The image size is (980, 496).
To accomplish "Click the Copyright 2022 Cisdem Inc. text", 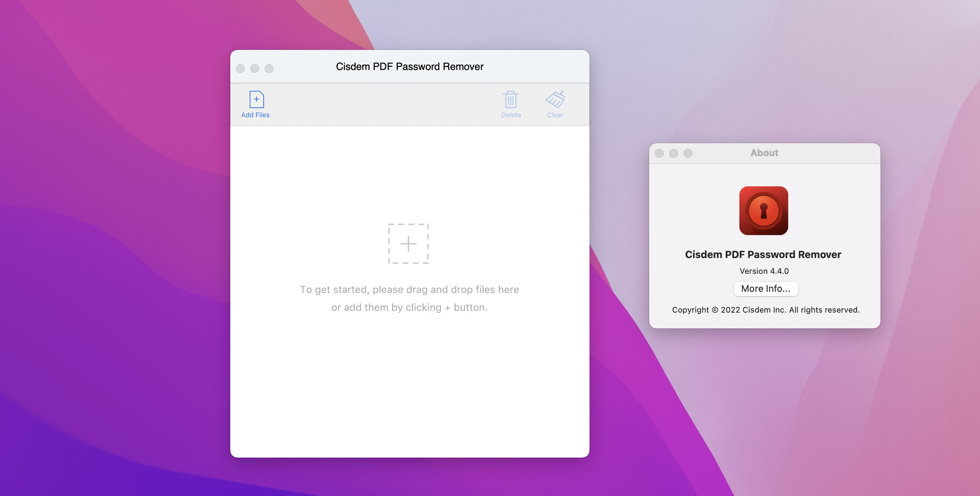I will [x=766, y=310].
